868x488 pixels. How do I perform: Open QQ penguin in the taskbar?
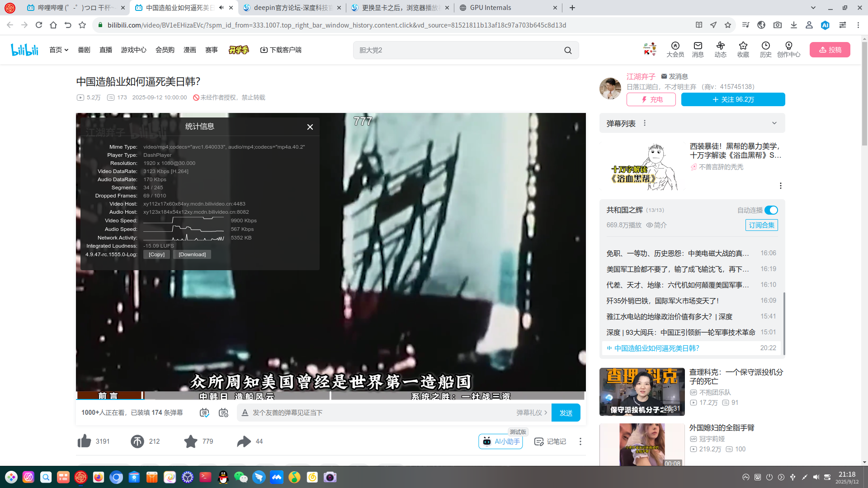(x=223, y=477)
